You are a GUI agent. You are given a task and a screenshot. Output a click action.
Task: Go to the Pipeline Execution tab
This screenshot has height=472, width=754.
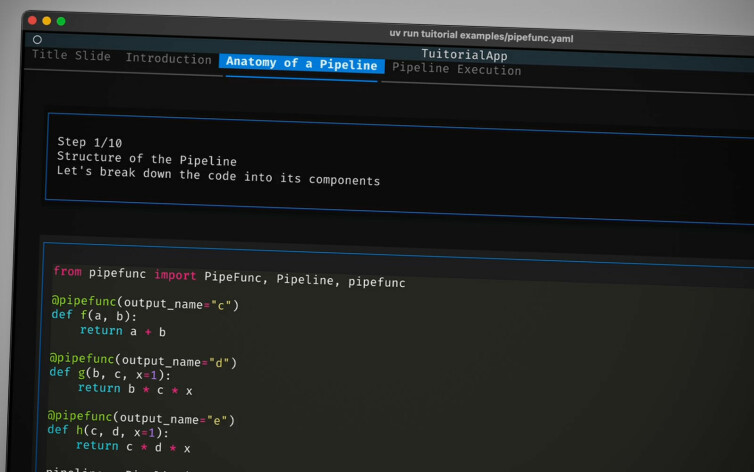coord(456,69)
